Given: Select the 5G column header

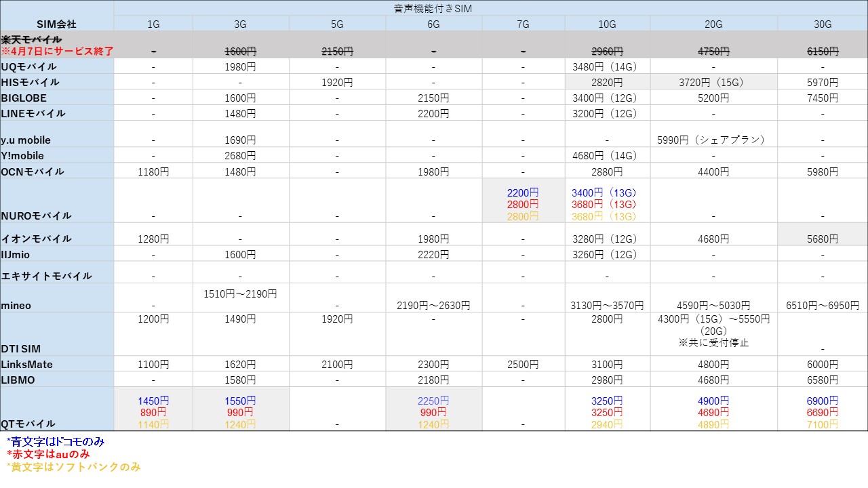Looking at the screenshot, I should (337, 24).
